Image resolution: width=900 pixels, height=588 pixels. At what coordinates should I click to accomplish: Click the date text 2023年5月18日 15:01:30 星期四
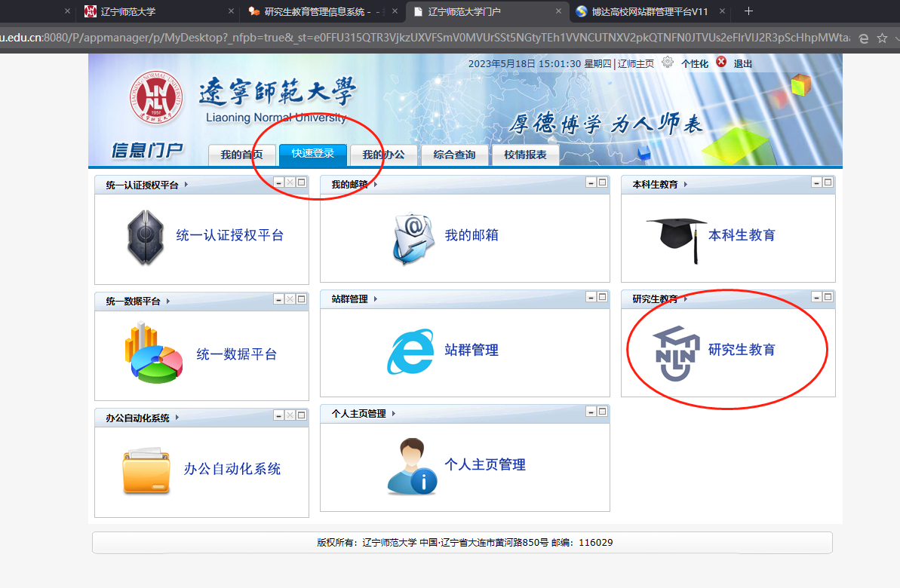(539, 63)
